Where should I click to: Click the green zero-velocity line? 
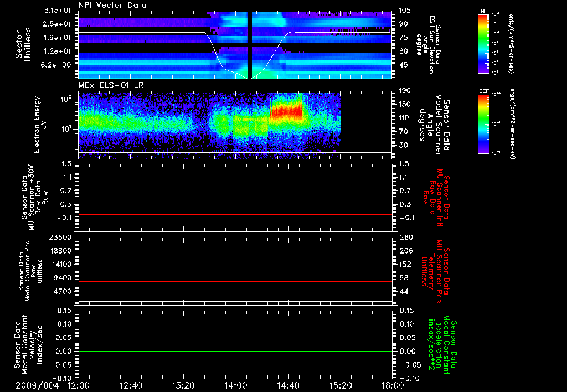(235, 351)
